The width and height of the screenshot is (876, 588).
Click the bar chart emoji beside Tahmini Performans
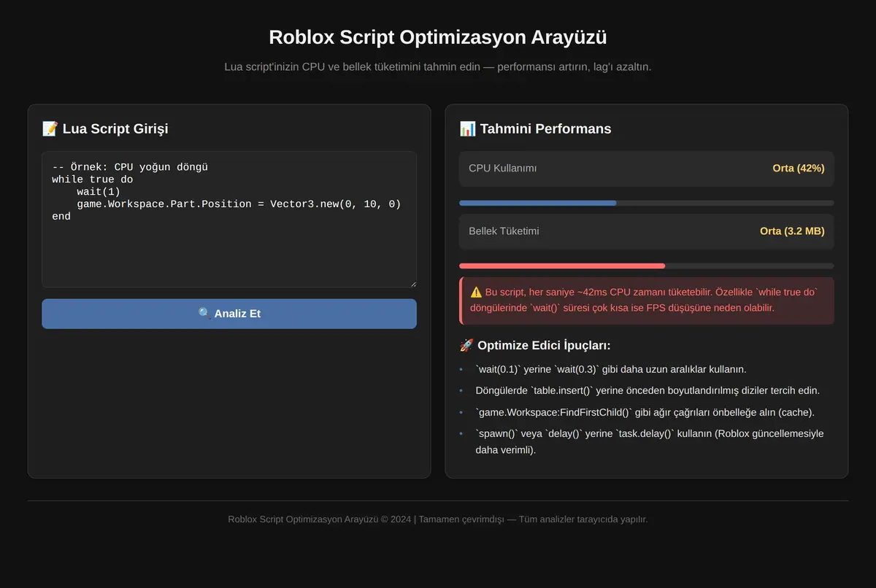point(467,129)
